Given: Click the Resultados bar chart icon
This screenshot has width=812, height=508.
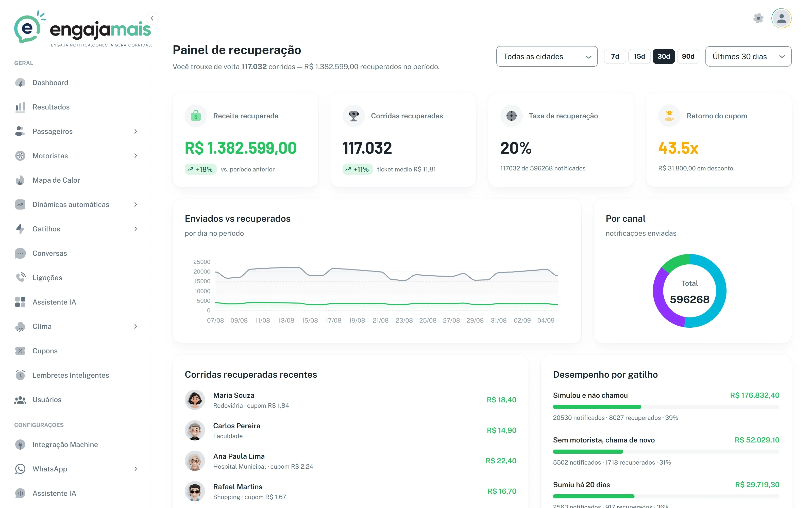Looking at the screenshot, I should (x=20, y=107).
